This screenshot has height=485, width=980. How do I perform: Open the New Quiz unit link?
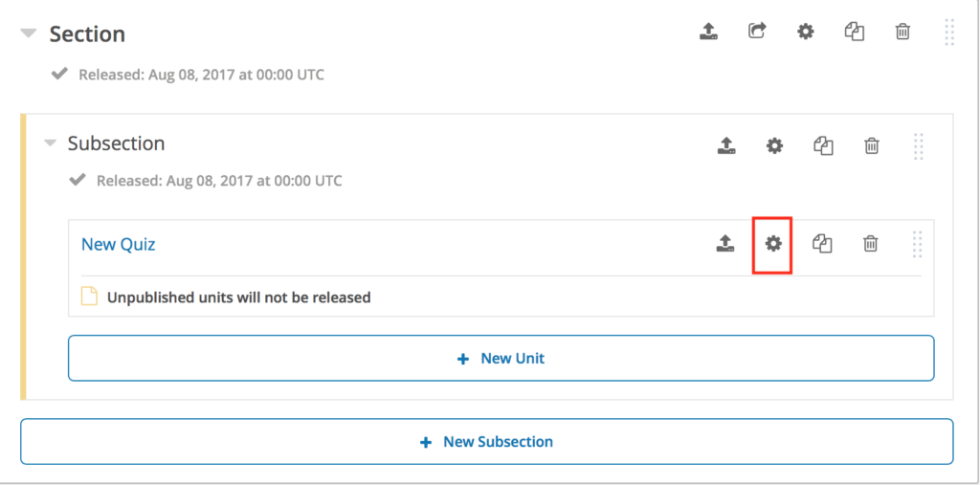(x=118, y=244)
